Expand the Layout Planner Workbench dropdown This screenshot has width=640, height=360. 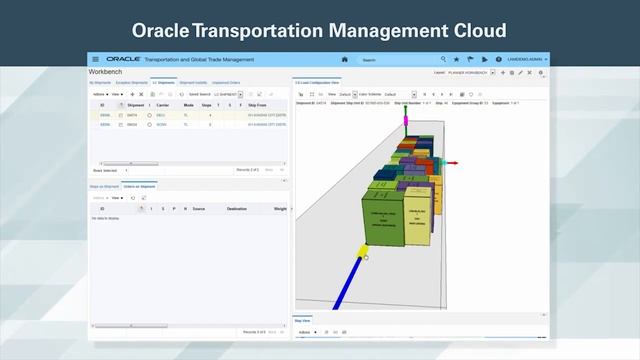click(493, 73)
